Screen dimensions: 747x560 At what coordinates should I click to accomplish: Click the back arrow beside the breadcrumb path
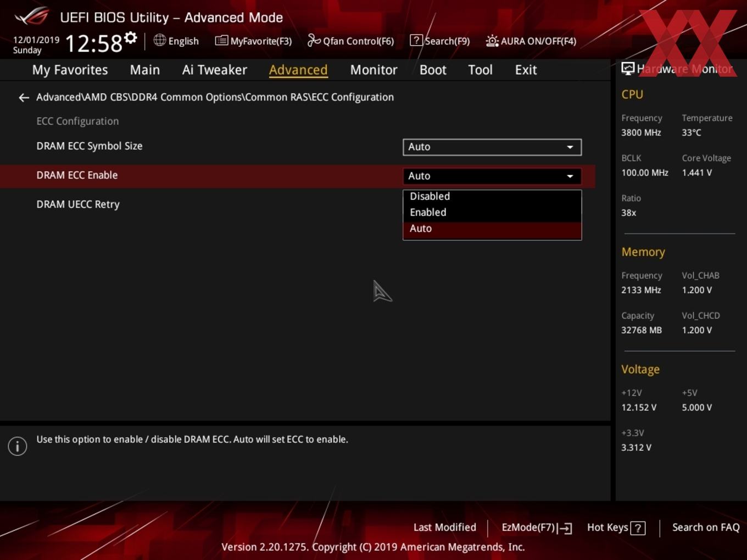point(24,98)
